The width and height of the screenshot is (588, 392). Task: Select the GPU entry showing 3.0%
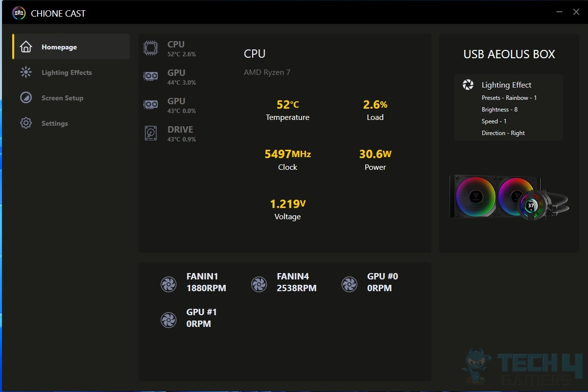click(x=170, y=77)
